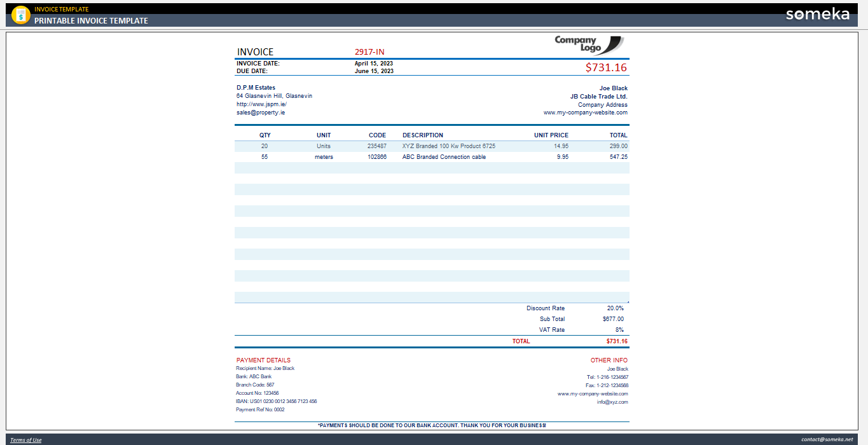Click www.my-company-website.com under Company Address

pos(585,113)
